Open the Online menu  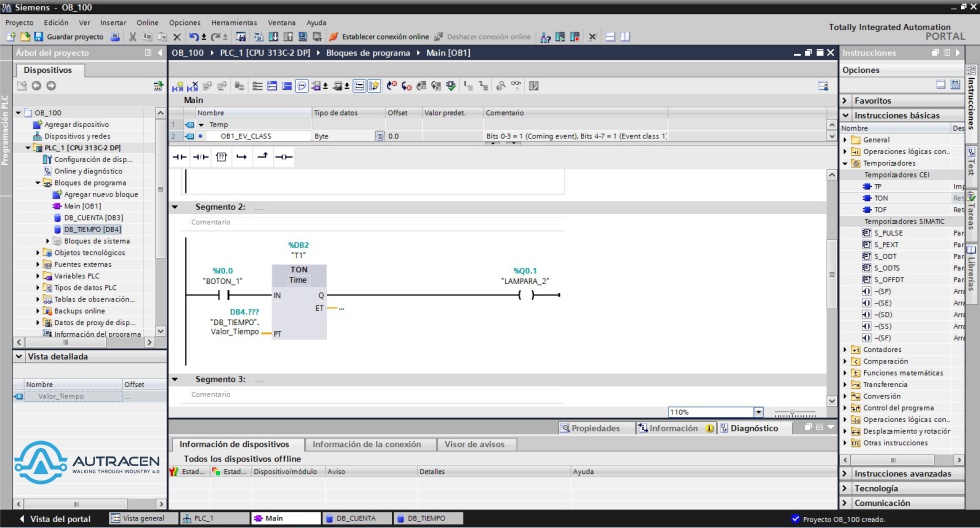148,22
